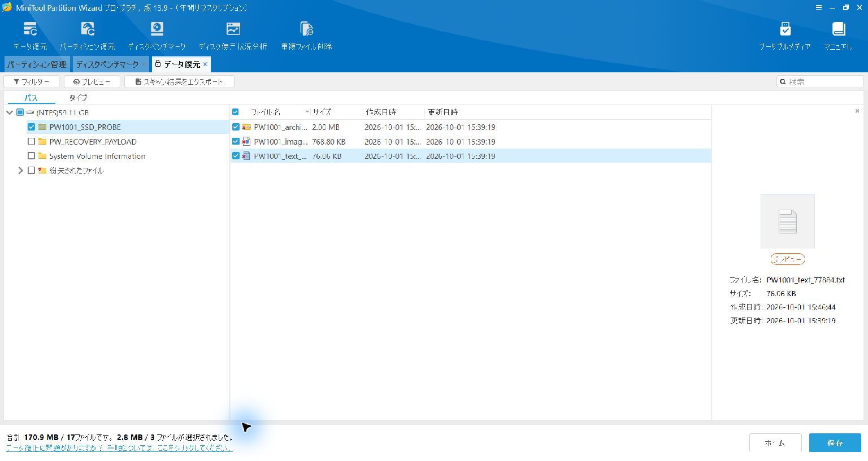Click the PW1001_SSD_PROBE folder icon
868x461 pixels.
[x=42, y=127]
